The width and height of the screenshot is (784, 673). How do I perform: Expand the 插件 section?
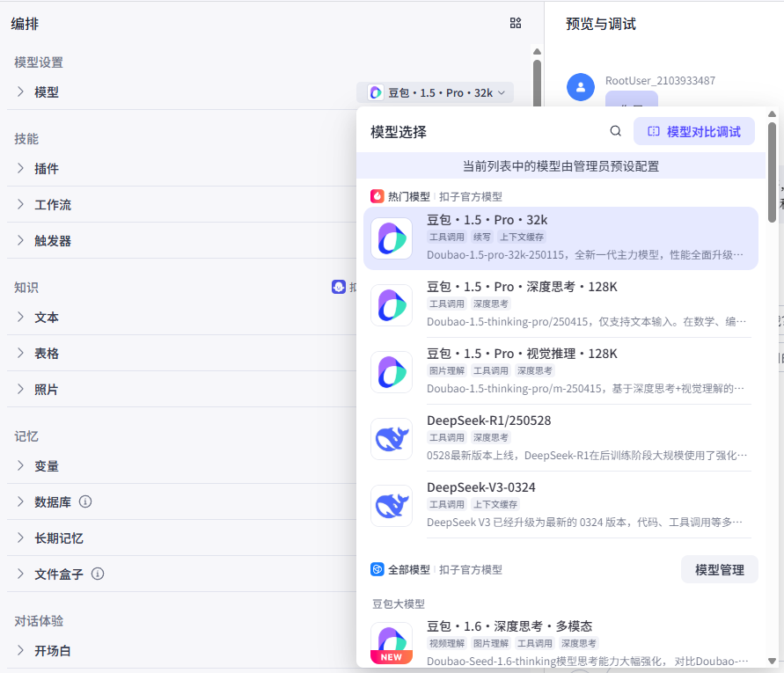20,168
